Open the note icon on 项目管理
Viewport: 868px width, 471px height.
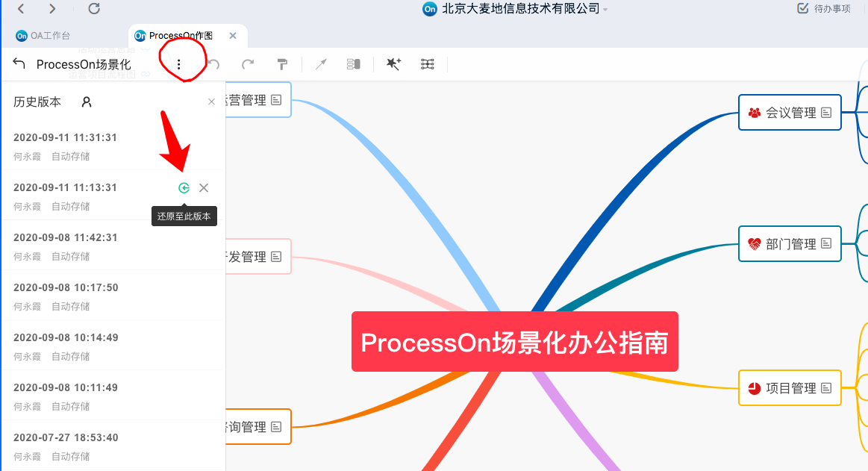point(826,388)
